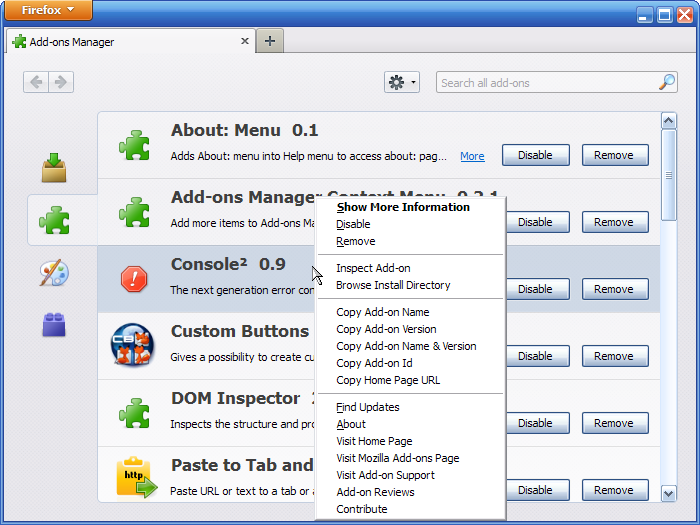Click the "About: Menu 0.1" title

[x=244, y=130]
